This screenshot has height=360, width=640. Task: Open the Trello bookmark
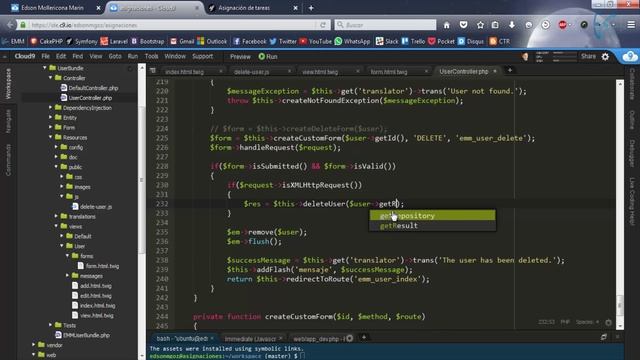[413, 41]
